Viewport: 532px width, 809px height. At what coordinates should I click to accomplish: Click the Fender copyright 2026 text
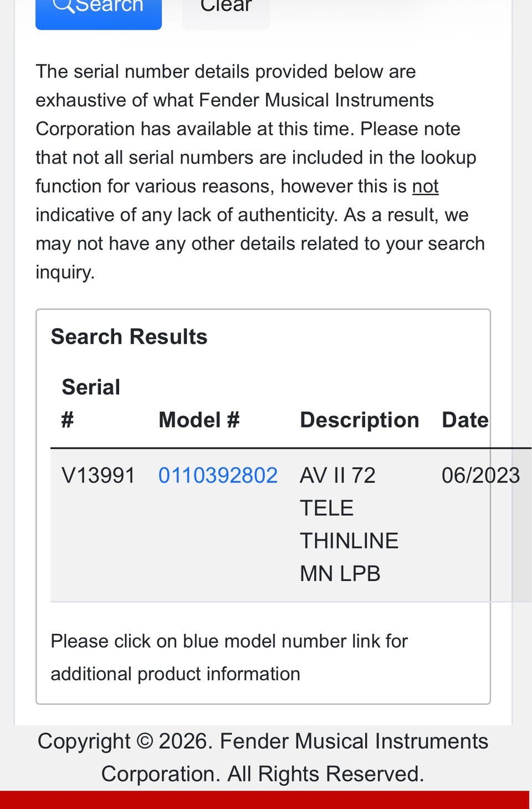tap(263, 741)
